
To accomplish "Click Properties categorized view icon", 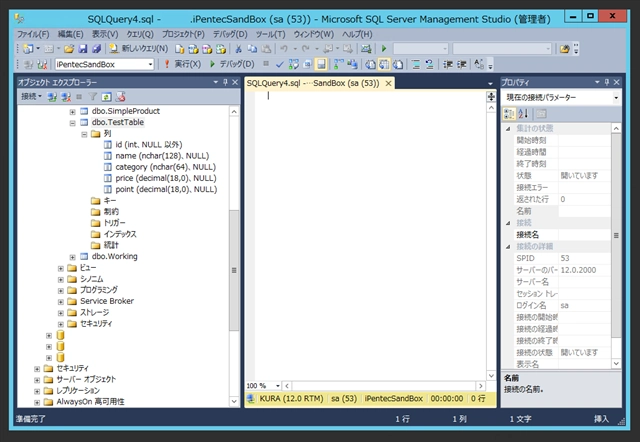I will (509, 113).
